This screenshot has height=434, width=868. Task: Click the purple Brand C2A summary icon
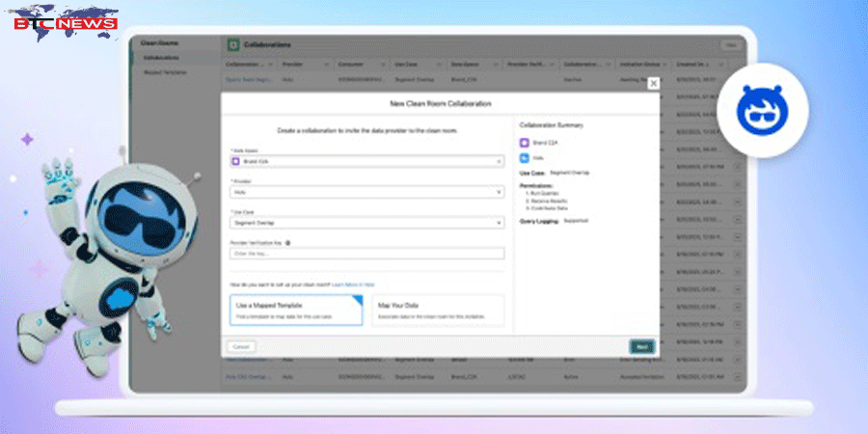point(525,142)
